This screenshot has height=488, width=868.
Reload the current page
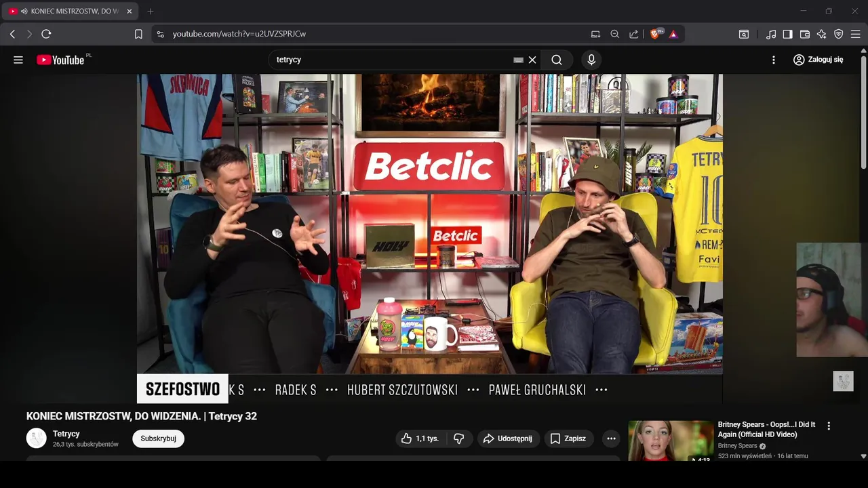coord(46,34)
